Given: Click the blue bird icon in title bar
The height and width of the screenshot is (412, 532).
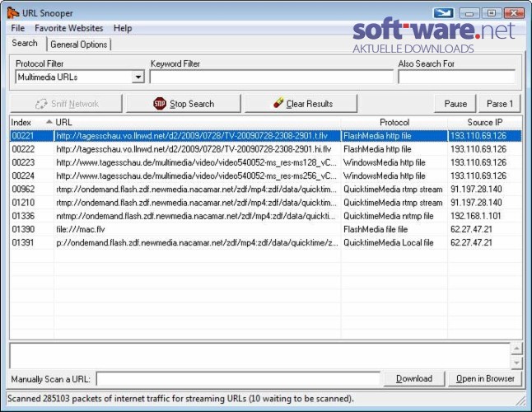Looking at the screenshot, I should tap(443, 13).
